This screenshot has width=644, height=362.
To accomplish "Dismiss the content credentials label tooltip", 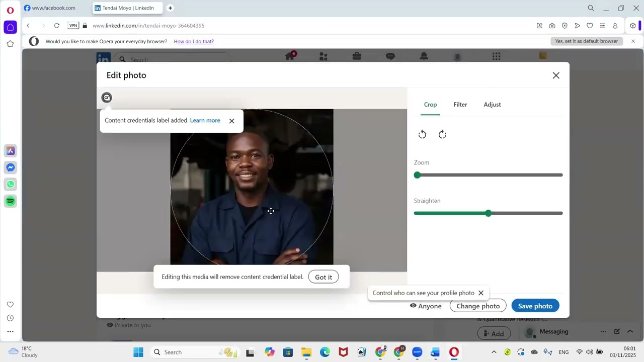I will point(231,121).
